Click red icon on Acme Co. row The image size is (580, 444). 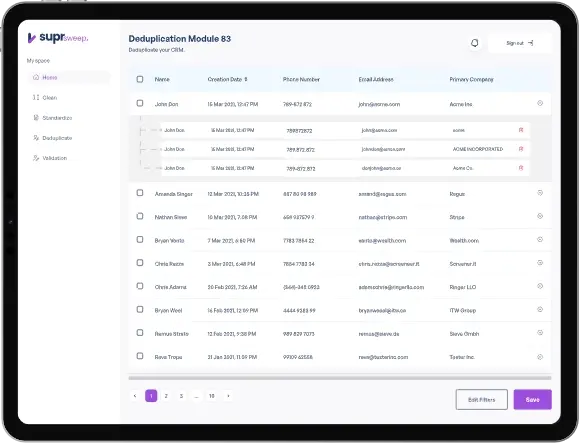click(521, 168)
